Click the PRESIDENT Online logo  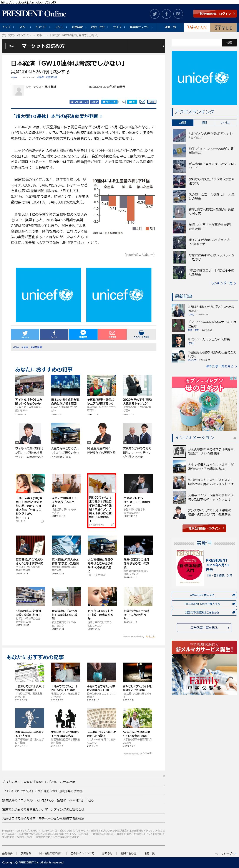(34, 14)
